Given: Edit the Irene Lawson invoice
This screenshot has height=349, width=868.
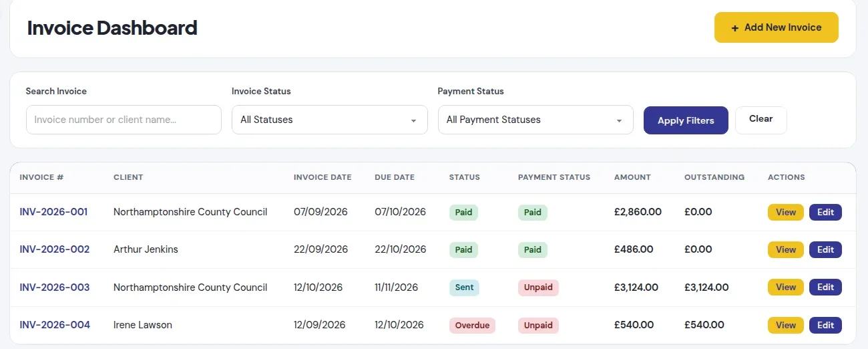Looking at the screenshot, I should pos(825,325).
